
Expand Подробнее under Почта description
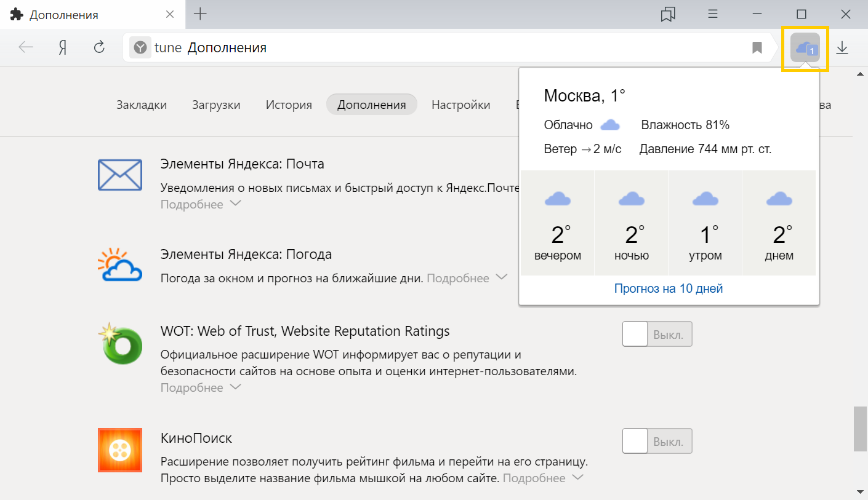click(x=201, y=204)
